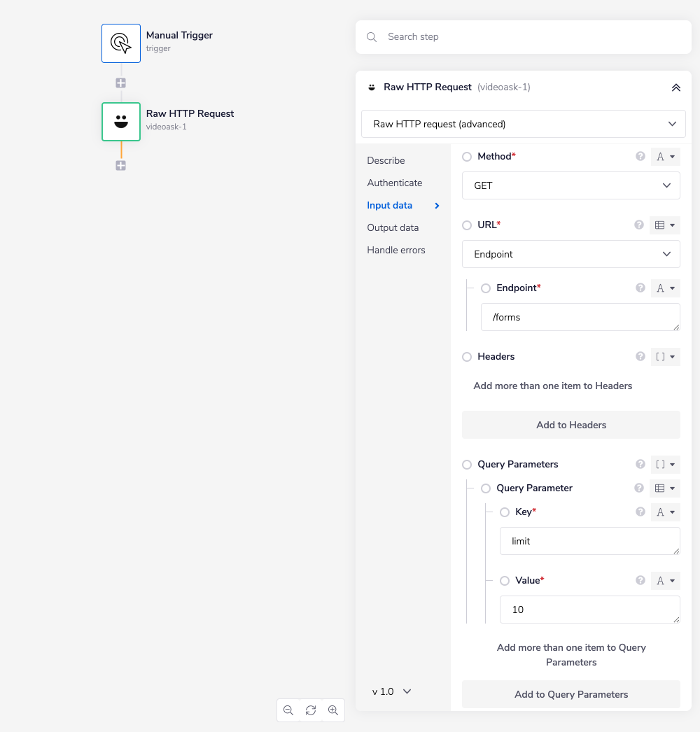Switch to the Output data section
The width and height of the screenshot is (700, 732).
pos(393,227)
